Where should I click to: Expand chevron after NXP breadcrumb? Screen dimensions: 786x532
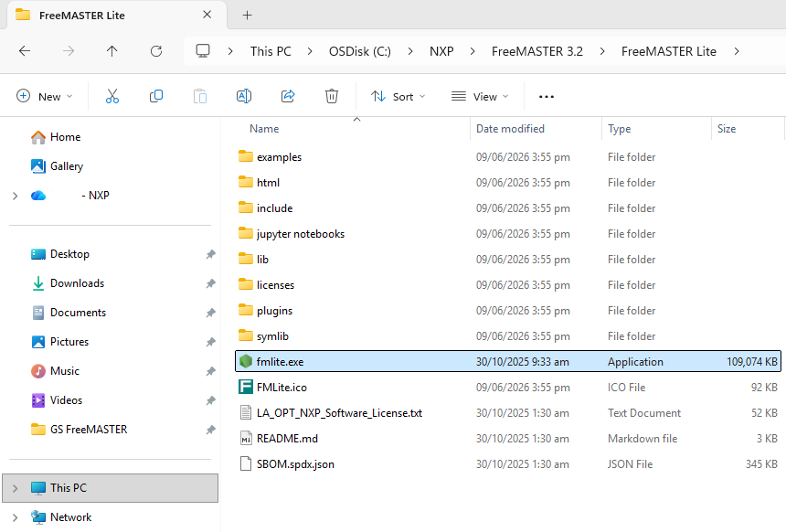coord(473,51)
